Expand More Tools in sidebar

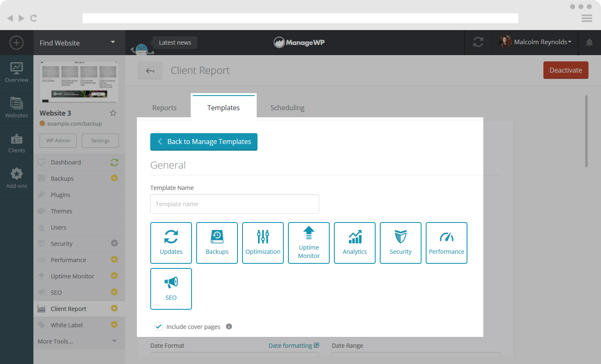(x=79, y=341)
